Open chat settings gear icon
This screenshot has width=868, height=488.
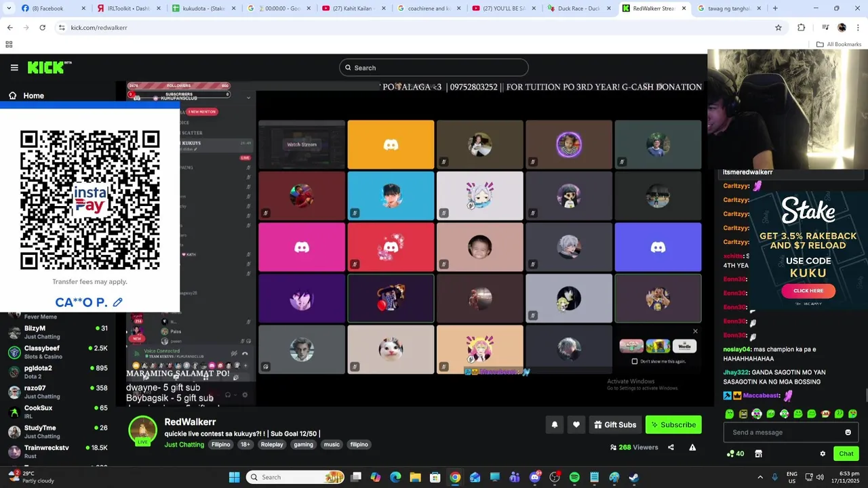(823, 454)
